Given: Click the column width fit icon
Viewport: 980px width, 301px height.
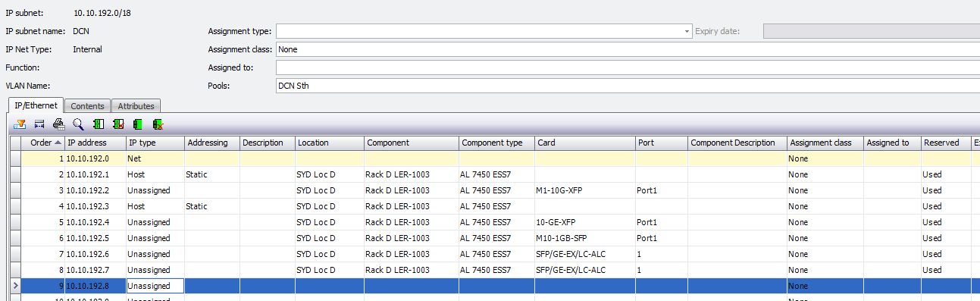Looking at the screenshot, I should 39,124.
